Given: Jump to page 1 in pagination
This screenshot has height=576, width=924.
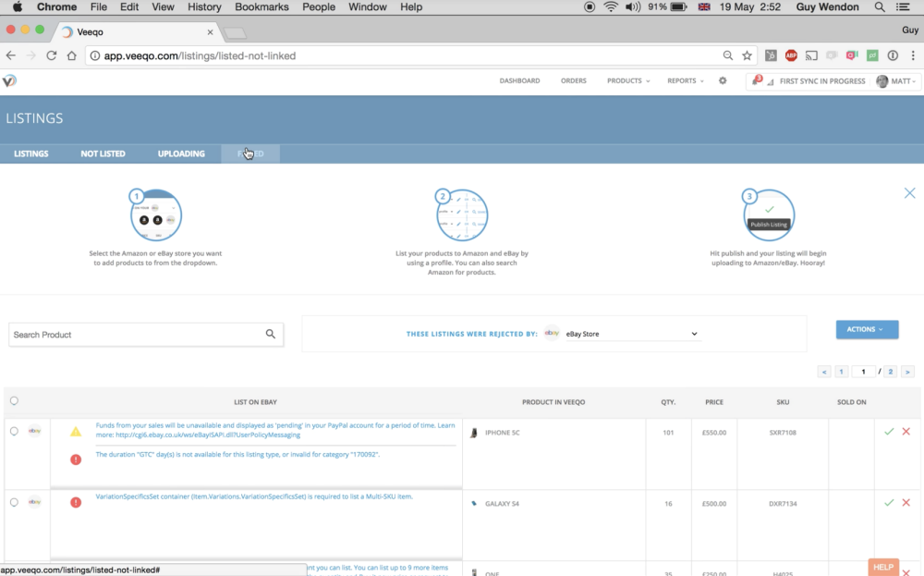Looking at the screenshot, I should (842, 372).
